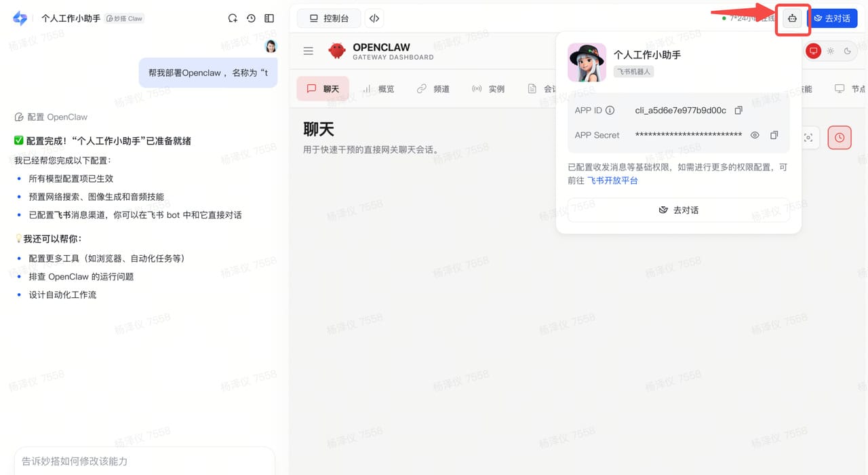868x475 pixels.
Task: Copy the APP ID value
Action: tap(738, 110)
